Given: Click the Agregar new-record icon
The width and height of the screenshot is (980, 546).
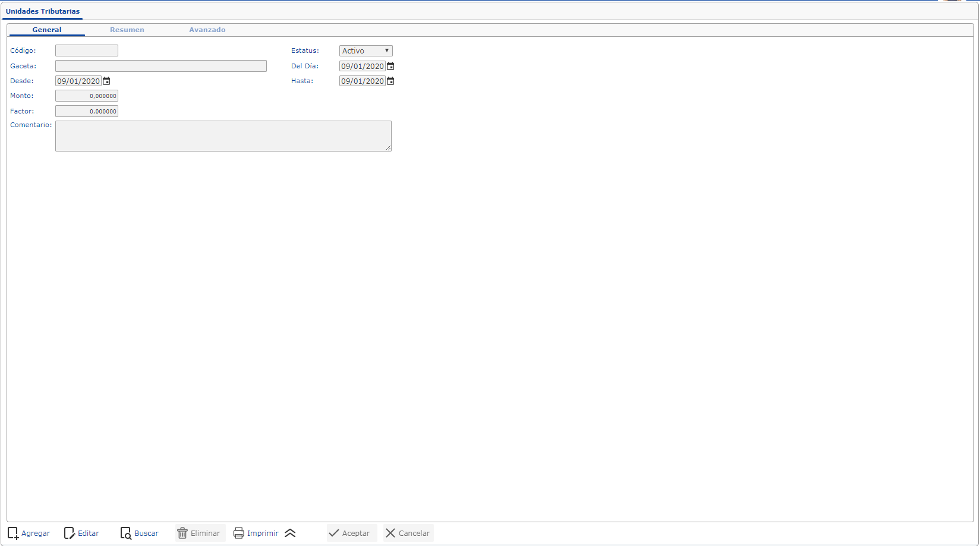Looking at the screenshot, I should pos(13,534).
